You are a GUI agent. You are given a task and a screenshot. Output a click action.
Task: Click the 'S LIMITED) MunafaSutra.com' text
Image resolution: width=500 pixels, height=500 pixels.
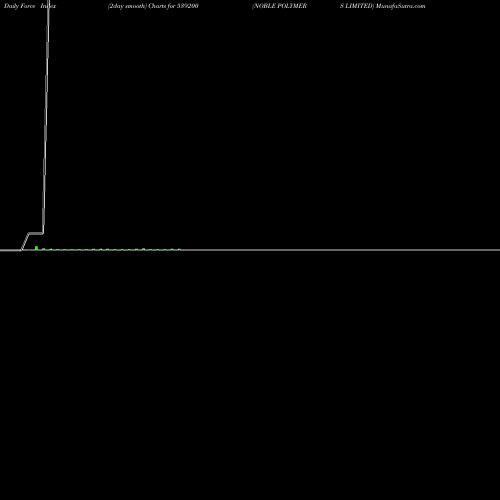click(x=383, y=6)
